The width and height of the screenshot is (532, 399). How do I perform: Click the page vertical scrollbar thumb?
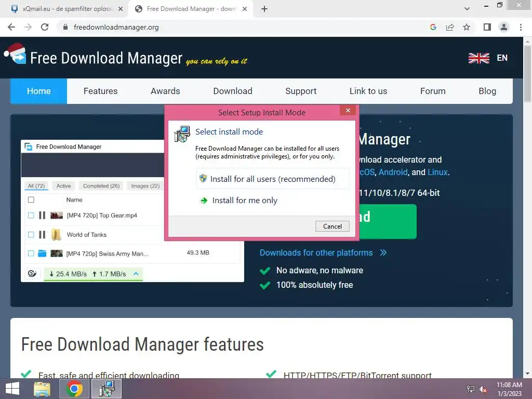coord(528,73)
